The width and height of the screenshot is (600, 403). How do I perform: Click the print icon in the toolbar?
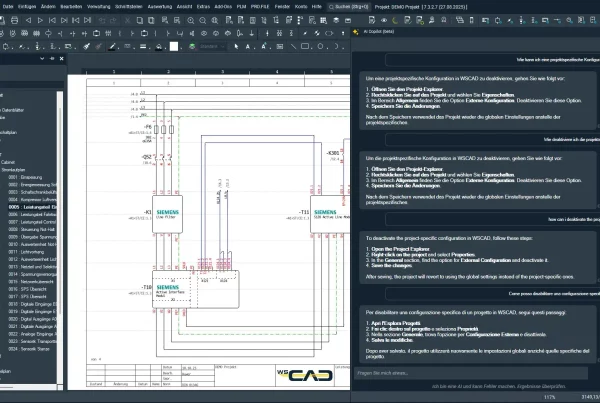(x=15, y=20)
